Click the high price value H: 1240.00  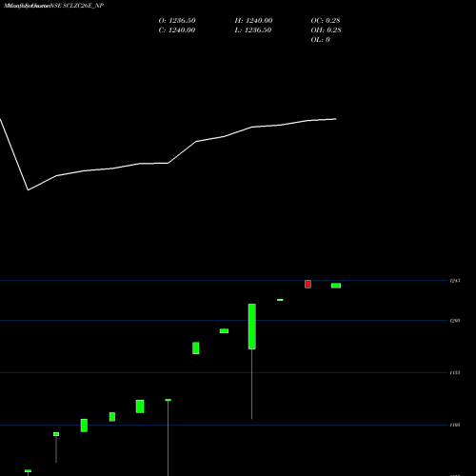tap(253, 21)
